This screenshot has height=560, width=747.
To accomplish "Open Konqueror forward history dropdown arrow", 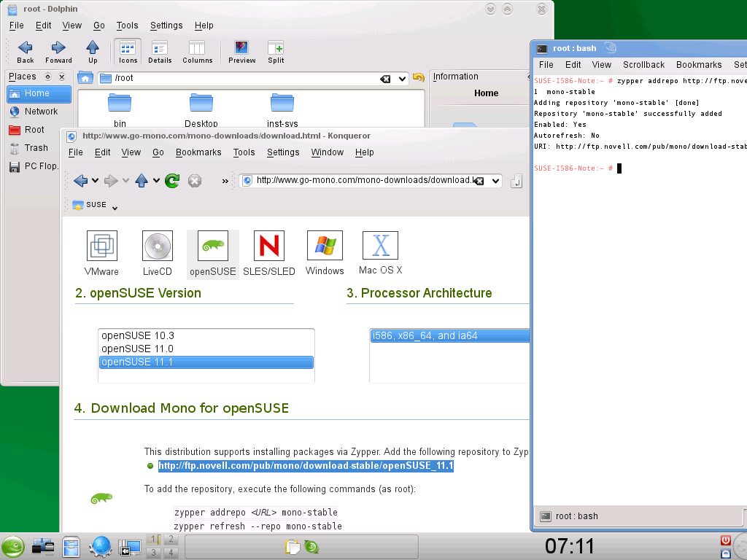I will point(125,181).
